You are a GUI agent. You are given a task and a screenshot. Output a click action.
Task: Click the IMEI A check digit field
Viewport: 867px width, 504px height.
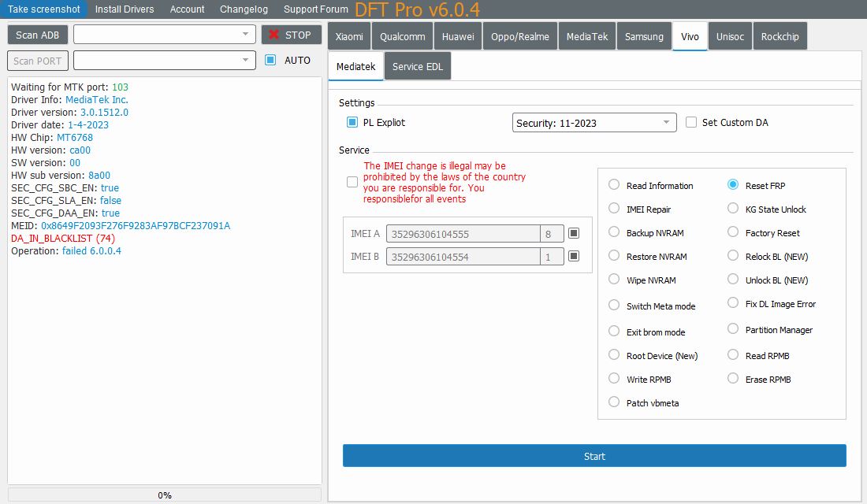[552, 234]
